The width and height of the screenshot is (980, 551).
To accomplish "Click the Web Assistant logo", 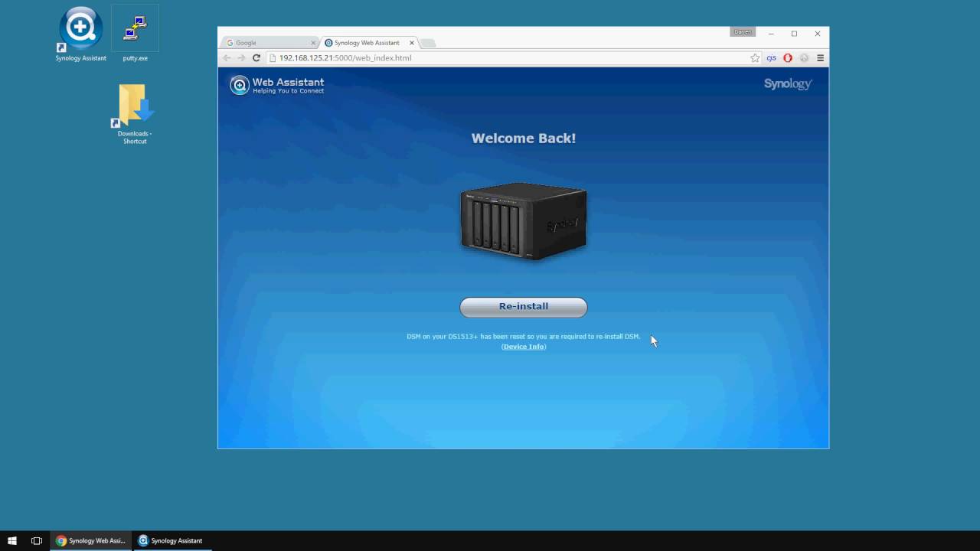I will pyautogui.click(x=277, y=85).
